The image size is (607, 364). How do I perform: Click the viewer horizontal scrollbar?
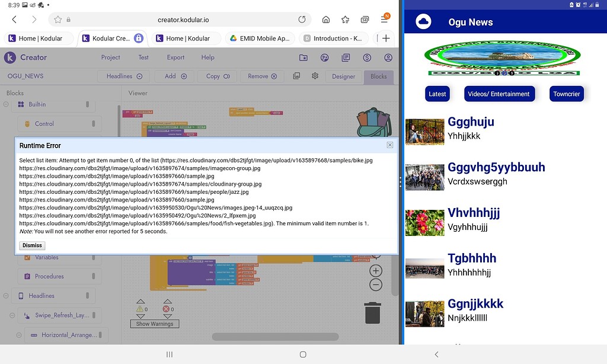275,337
